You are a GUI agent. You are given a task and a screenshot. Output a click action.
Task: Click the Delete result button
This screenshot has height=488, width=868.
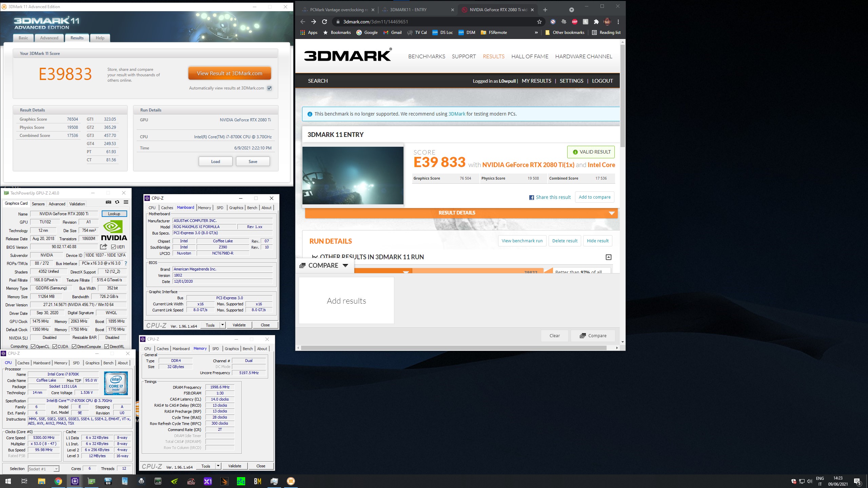[x=565, y=241]
